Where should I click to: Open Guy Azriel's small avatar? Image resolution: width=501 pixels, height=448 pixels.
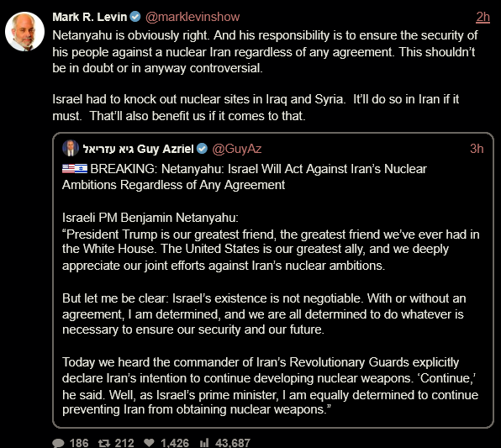coord(71,148)
